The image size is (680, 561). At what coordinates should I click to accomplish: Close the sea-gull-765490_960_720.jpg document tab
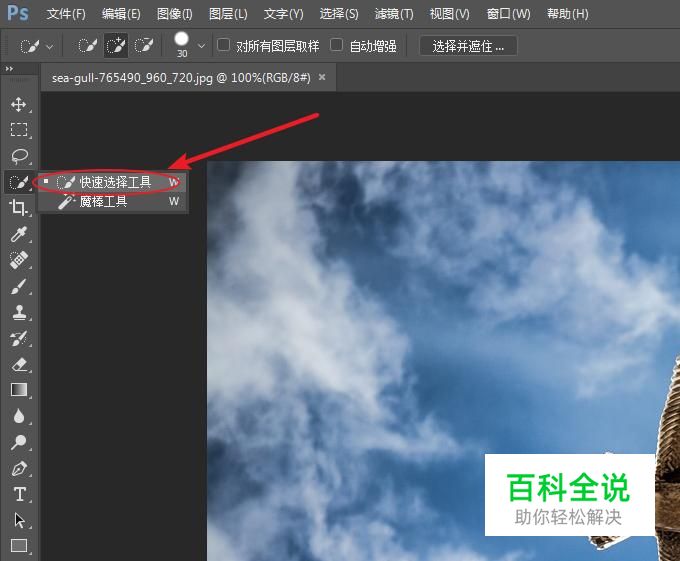(x=322, y=77)
